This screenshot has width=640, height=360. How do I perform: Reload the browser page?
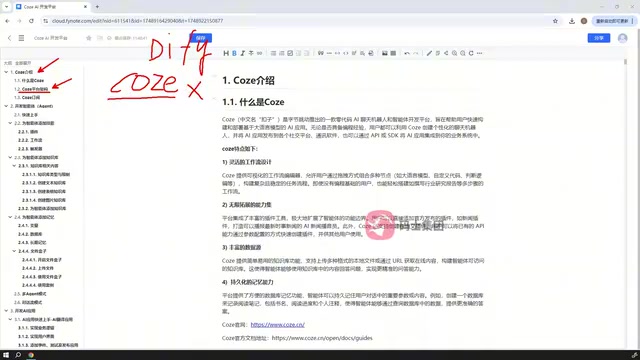(x=31, y=21)
